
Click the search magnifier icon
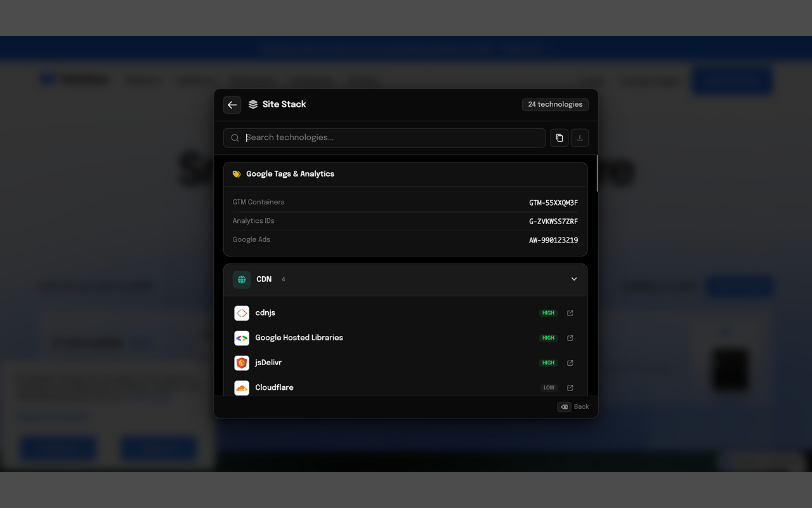click(235, 138)
